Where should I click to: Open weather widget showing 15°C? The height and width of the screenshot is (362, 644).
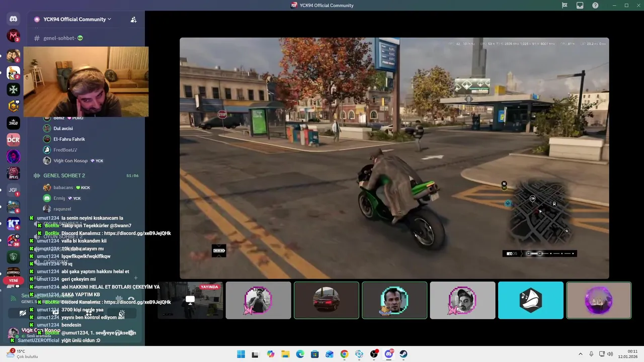point(22,354)
